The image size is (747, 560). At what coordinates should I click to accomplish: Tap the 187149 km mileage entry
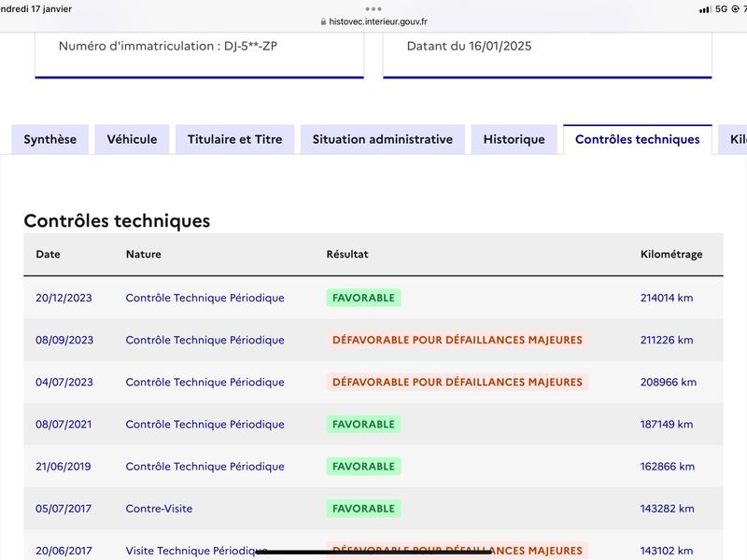coord(667,425)
